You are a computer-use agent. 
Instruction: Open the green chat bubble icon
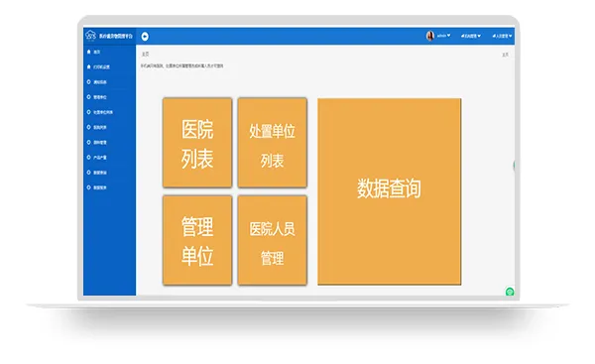[x=510, y=292]
